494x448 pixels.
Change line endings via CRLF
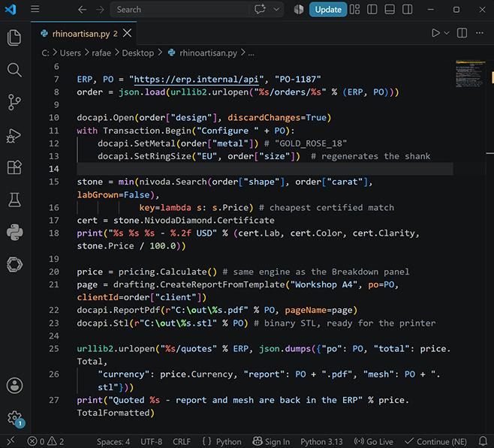[182, 442]
